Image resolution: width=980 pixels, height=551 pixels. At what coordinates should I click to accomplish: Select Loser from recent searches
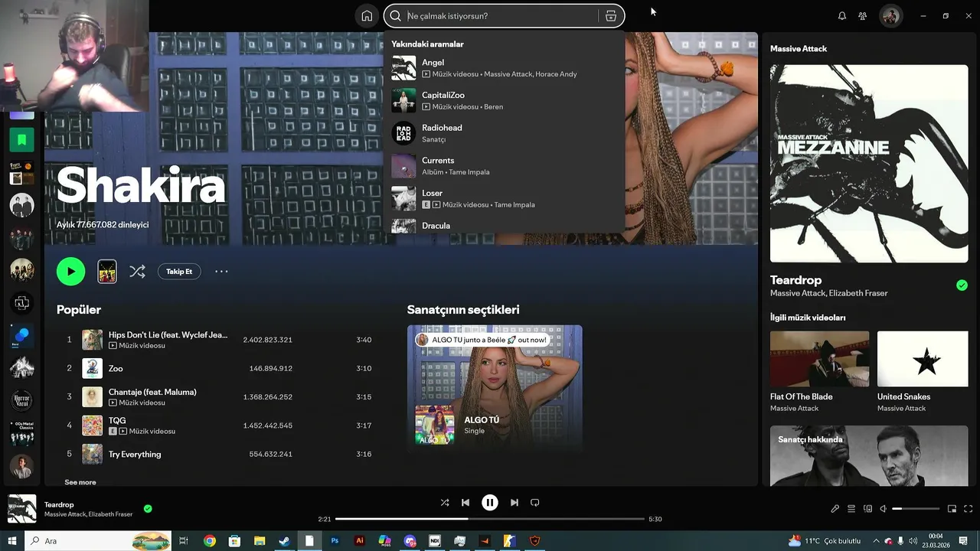pyautogui.click(x=504, y=199)
